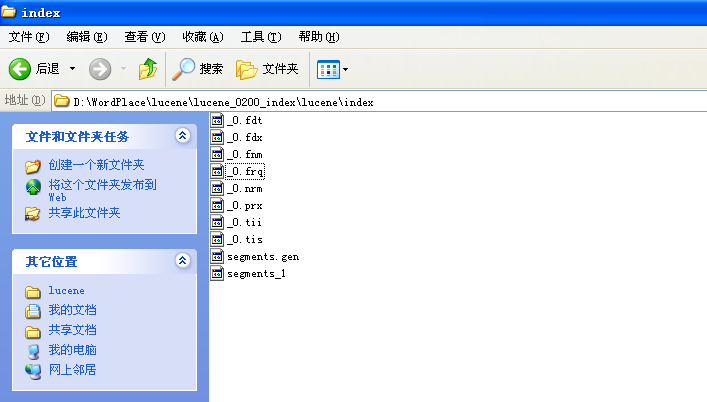The width and height of the screenshot is (707, 402).
Task: Select the file name segments.gen
Action: coord(263,257)
